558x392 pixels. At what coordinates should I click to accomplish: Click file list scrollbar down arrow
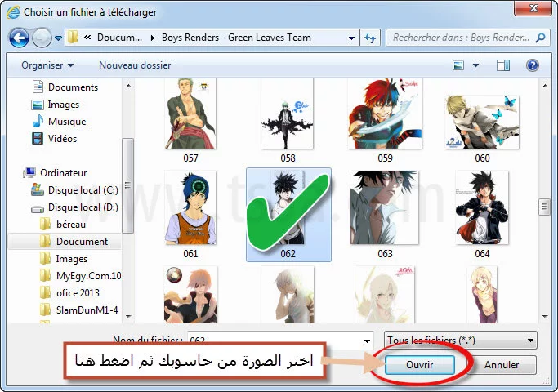[x=544, y=316]
